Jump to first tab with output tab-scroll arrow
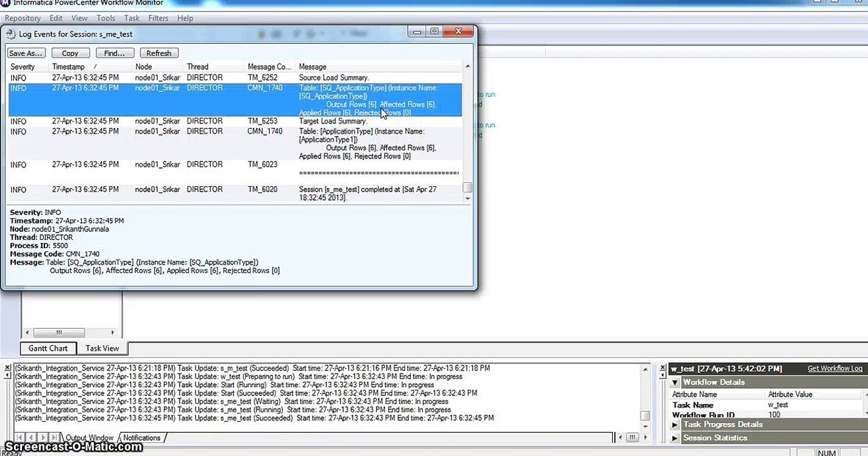 click(x=20, y=438)
